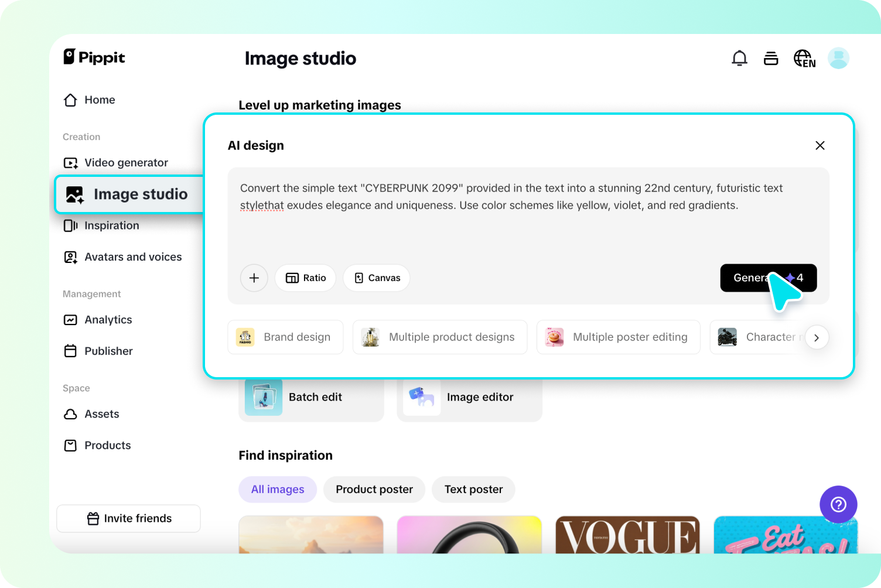Open the credits stack icon
Viewport: 881px width, 588px height.
pos(771,58)
